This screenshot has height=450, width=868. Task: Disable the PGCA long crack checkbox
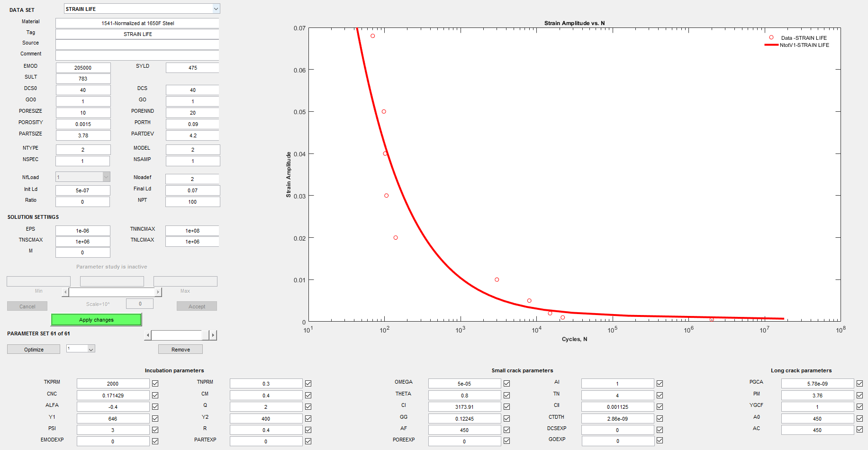pyautogui.click(x=859, y=384)
